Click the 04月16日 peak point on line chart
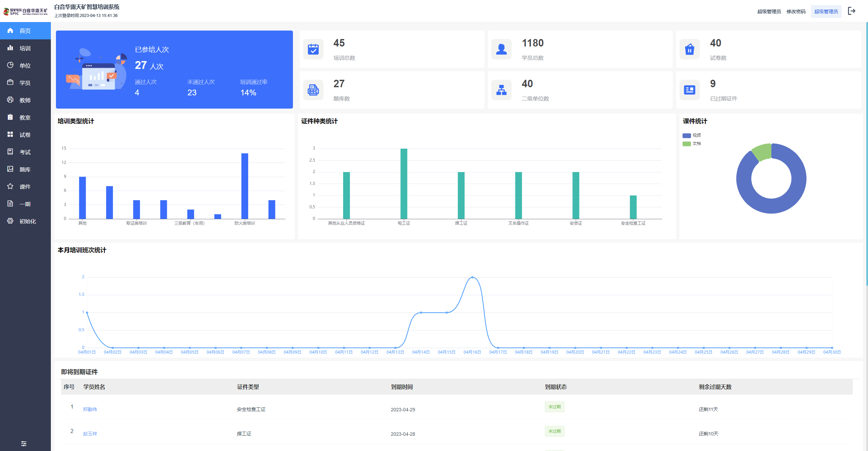 (472, 277)
